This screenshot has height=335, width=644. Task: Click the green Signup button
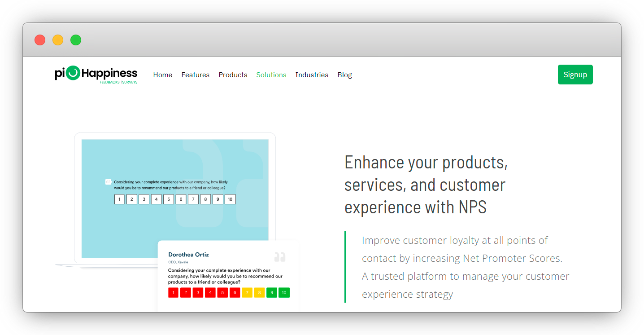point(575,74)
